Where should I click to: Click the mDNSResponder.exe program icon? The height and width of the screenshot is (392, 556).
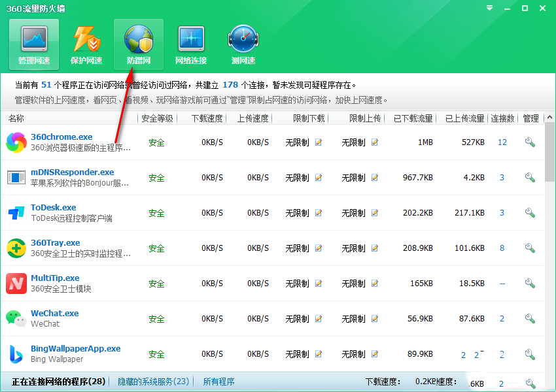(16, 178)
